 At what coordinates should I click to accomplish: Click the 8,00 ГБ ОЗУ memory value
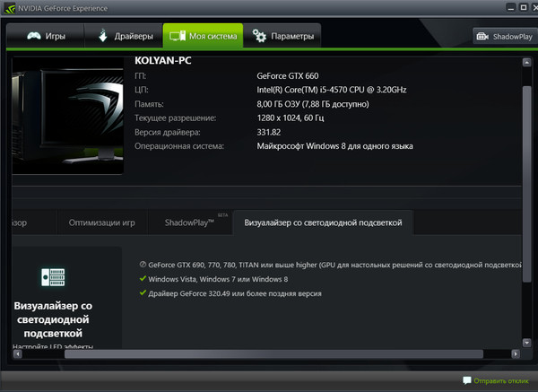313,104
